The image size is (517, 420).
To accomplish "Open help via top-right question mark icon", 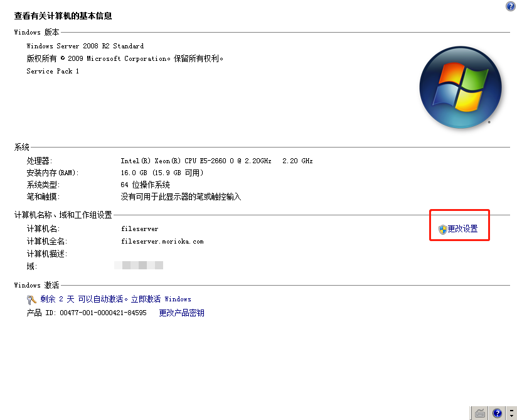I will (510, 6).
